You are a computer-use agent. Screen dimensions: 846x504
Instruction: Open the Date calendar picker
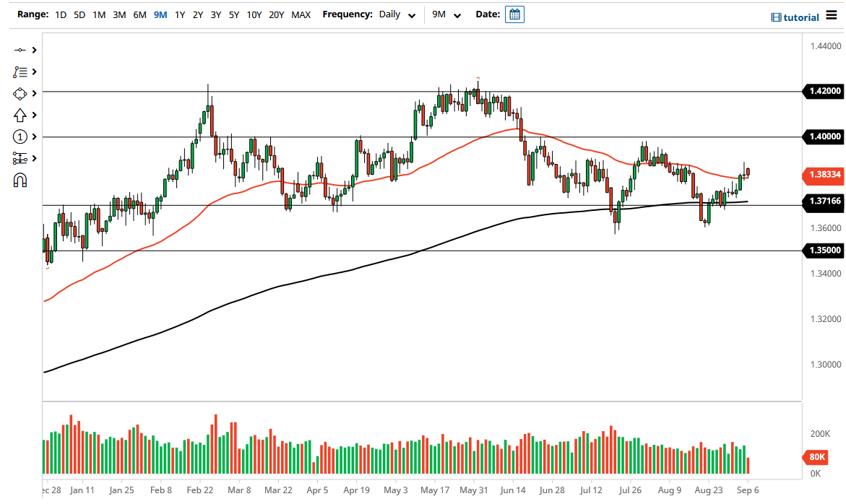point(514,14)
